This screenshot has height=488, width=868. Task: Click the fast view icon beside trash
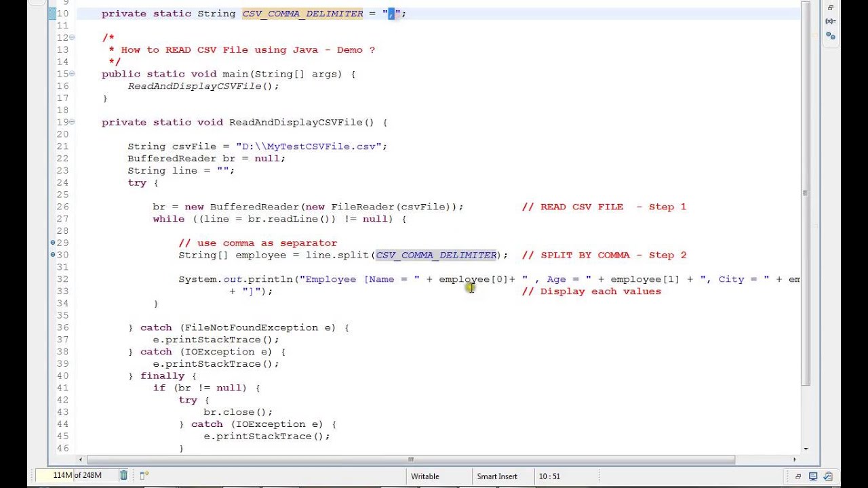[x=144, y=475]
